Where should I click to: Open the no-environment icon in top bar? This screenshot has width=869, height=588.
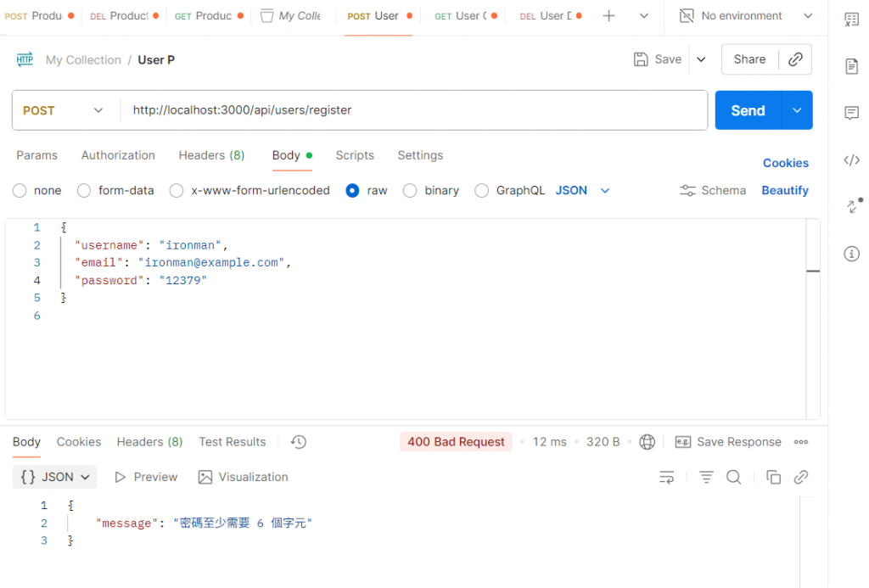coord(686,15)
